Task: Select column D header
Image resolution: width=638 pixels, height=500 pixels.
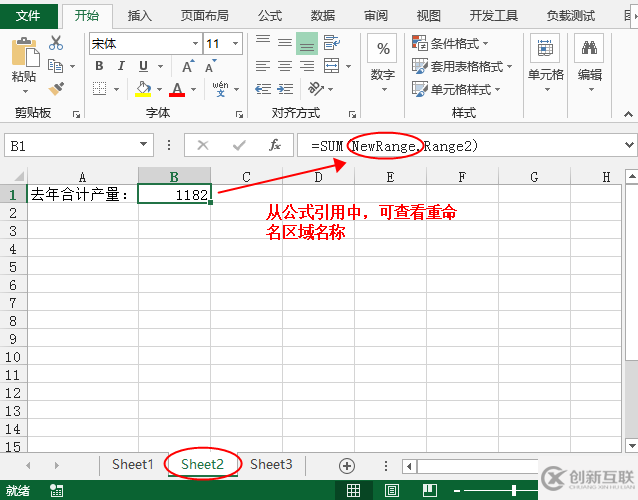Action: [x=319, y=177]
